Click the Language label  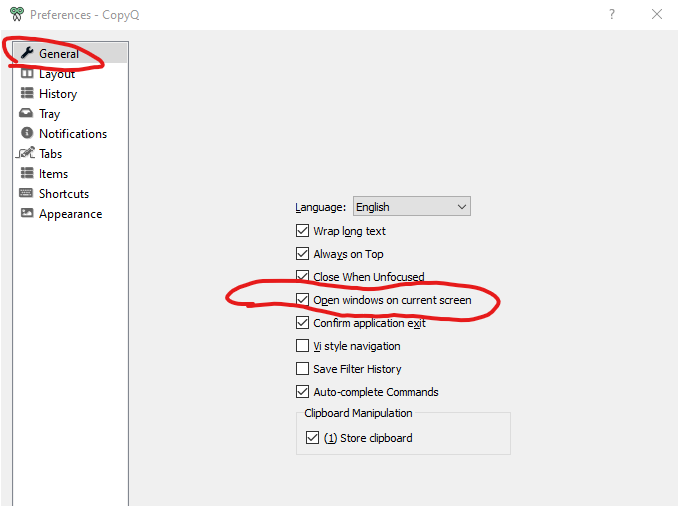(x=320, y=207)
